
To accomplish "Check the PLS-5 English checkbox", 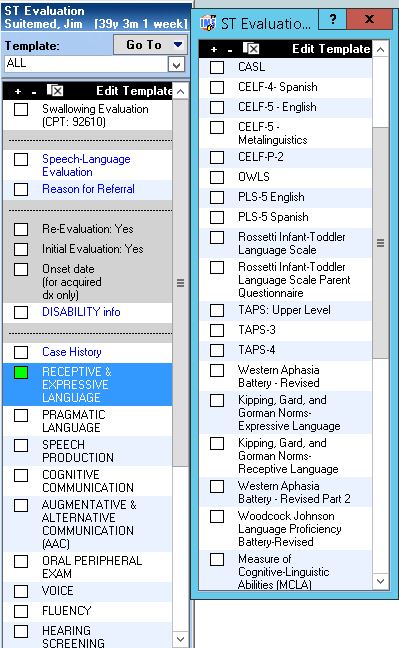I will 217,198.
